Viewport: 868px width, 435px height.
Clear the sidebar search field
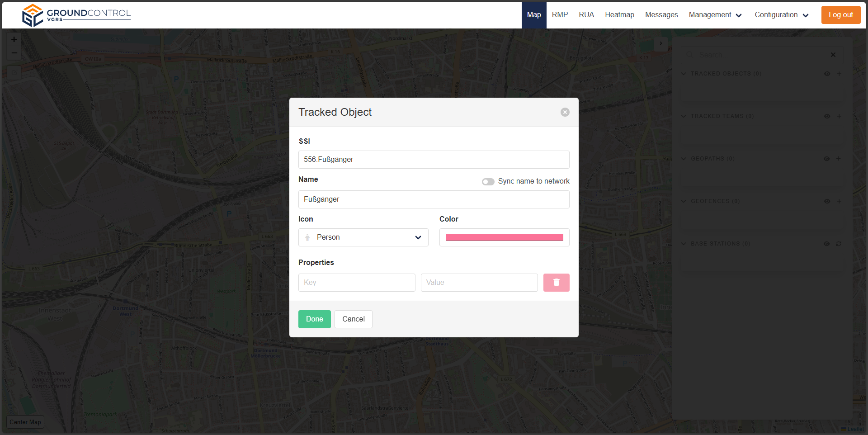(x=833, y=55)
